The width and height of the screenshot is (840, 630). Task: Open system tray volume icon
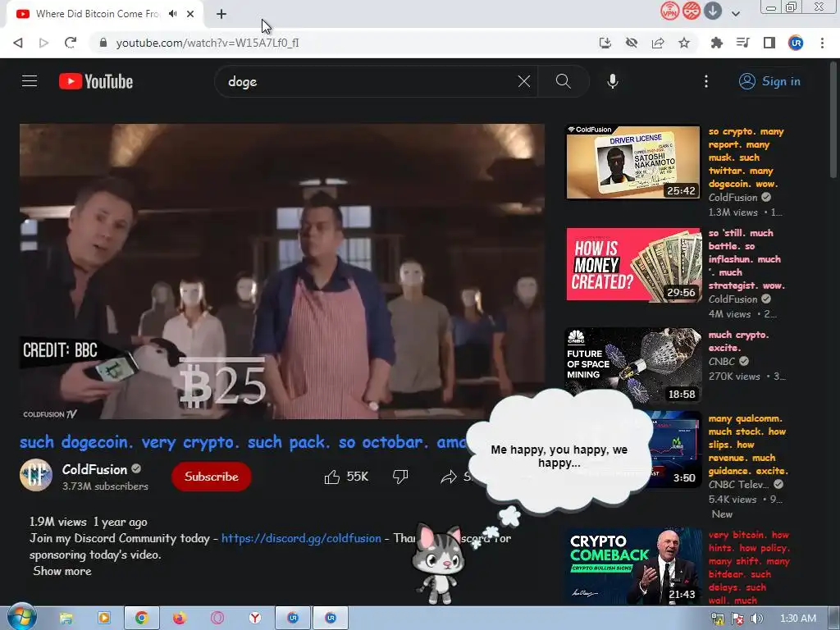[x=757, y=619]
